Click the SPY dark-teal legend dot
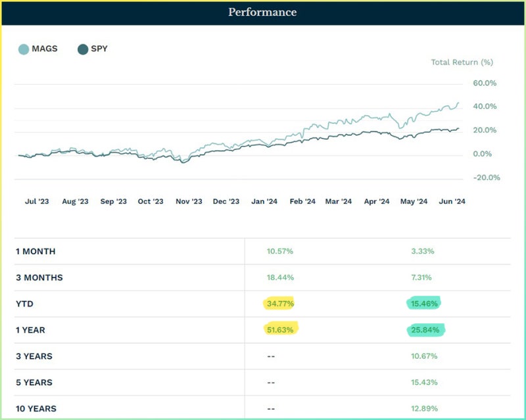Screen dimensions: 526x420 point(83,49)
